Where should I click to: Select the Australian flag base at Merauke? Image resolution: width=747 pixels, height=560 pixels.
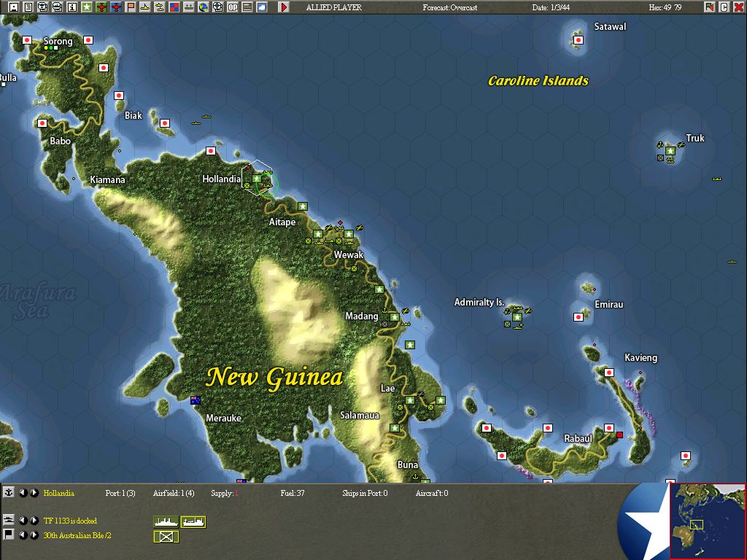195,400
